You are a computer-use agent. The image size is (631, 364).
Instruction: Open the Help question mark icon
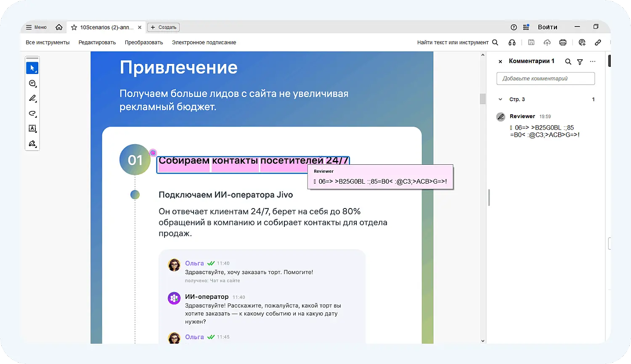coord(514,27)
